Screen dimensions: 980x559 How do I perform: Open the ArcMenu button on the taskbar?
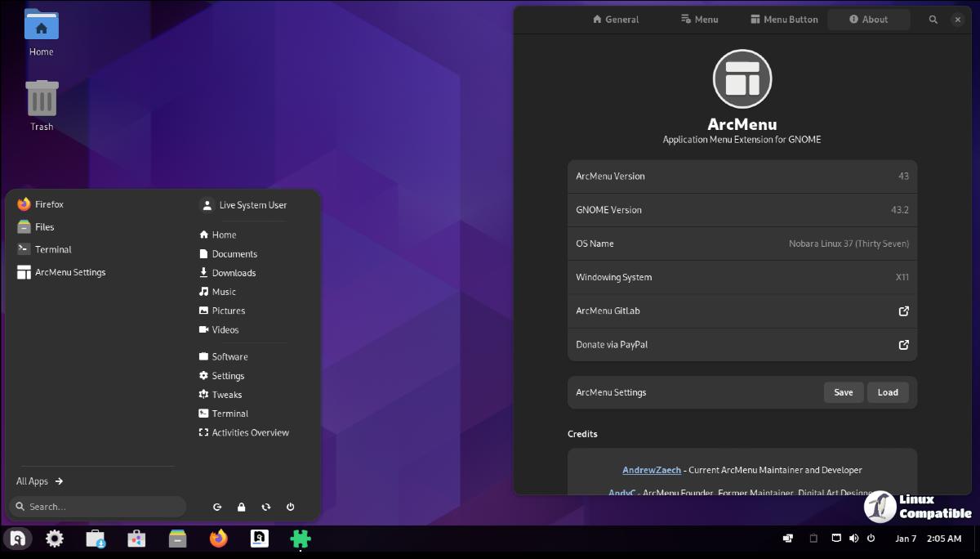pyautogui.click(x=18, y=539)
